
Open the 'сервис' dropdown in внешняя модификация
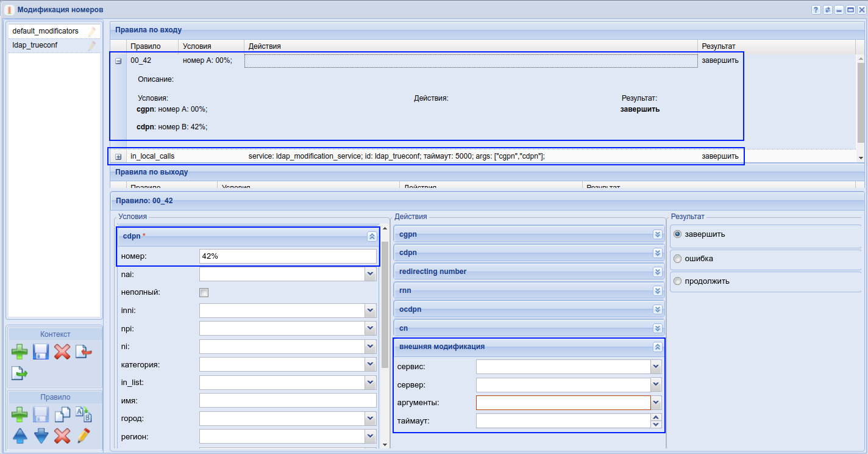pyautogui.click(x=656, y=367)
